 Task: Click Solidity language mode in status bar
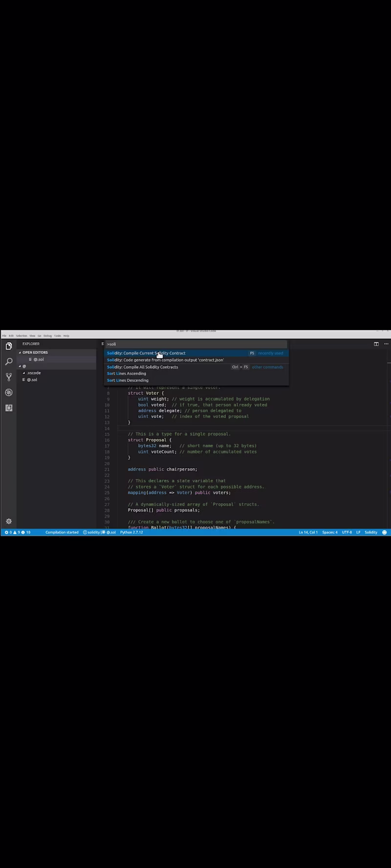tap(371, 532)
